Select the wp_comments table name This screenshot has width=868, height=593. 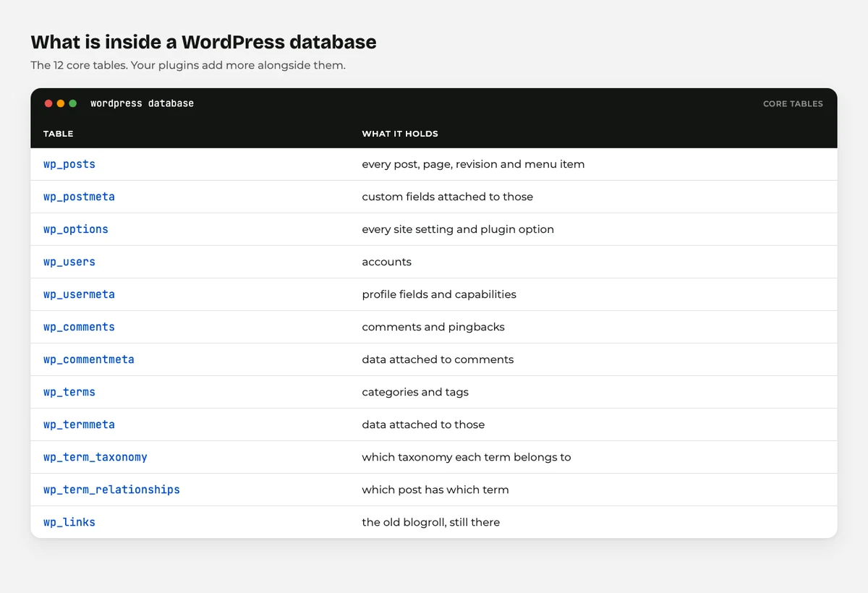79,327
